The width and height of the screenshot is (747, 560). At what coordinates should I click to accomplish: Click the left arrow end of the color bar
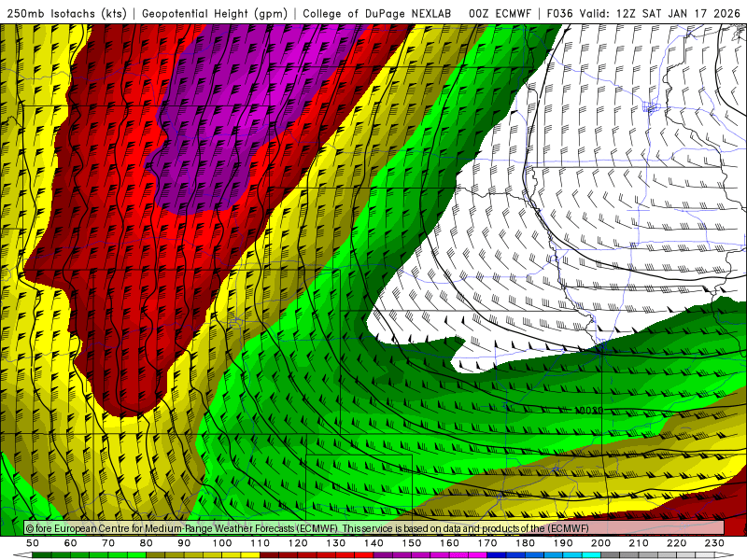22,555
